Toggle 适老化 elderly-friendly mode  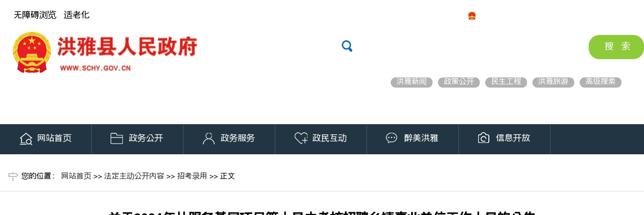click(77, 15)
